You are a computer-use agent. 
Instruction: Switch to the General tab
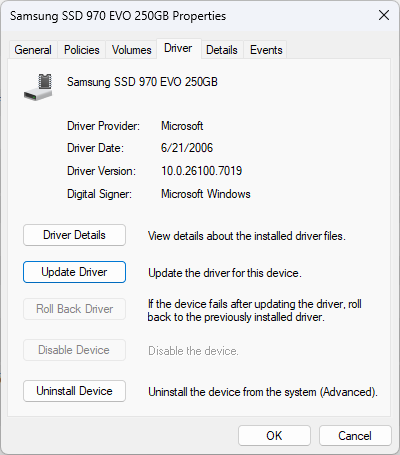pos(33,50)
